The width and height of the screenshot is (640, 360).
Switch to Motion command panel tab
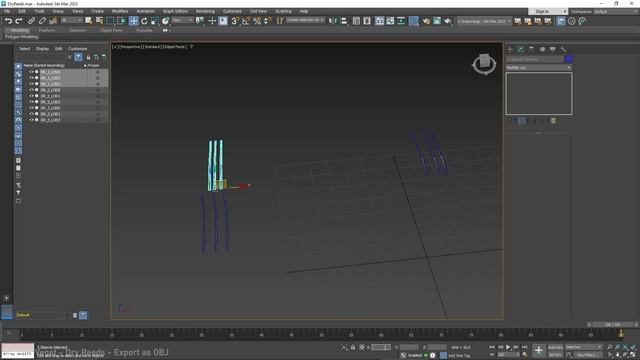coord(542,49)
